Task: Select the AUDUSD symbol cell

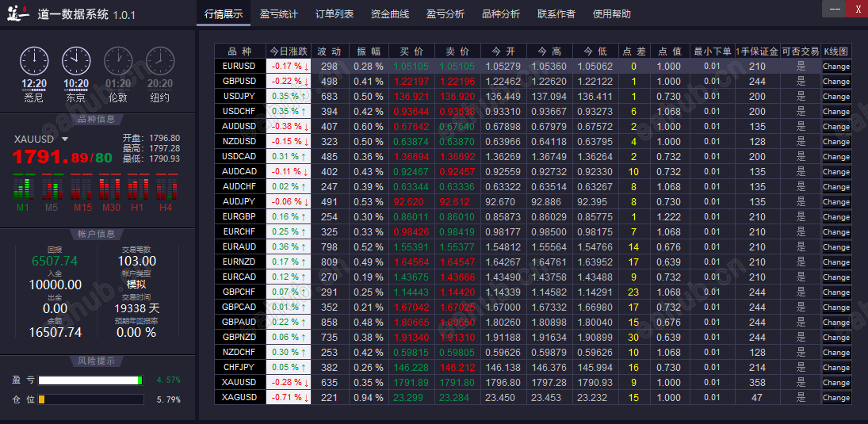Action: tap(239, 126)
